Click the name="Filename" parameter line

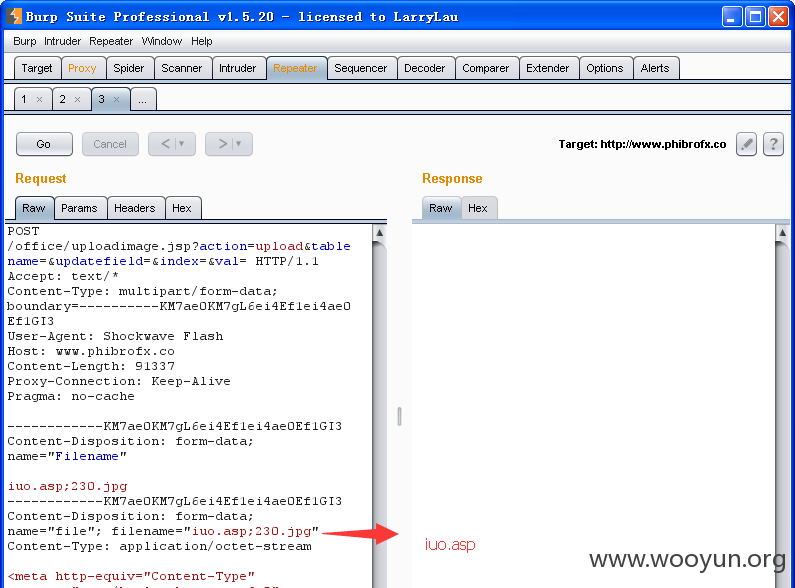67,457
